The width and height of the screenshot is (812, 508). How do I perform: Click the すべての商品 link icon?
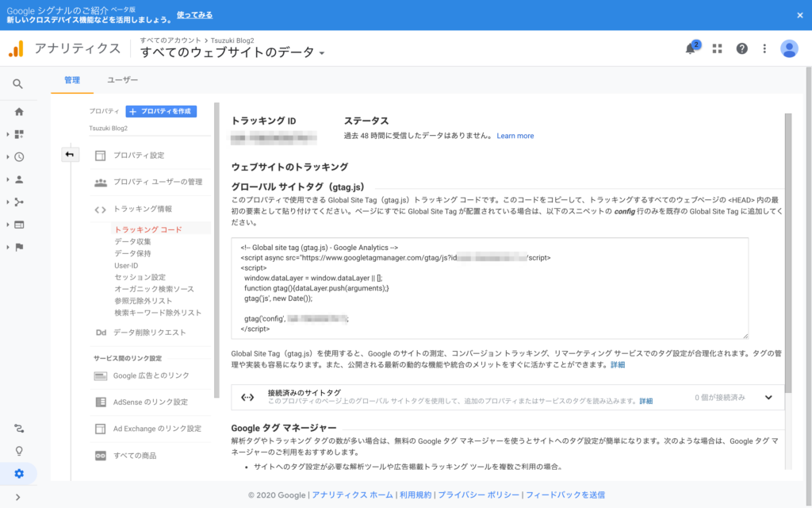101,456
